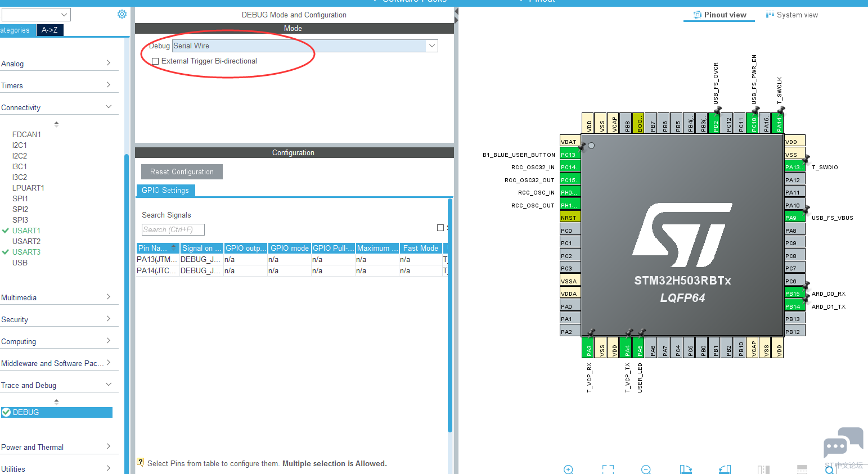Switch to the Categories tab
868x474 pixels.
point(17,30)
